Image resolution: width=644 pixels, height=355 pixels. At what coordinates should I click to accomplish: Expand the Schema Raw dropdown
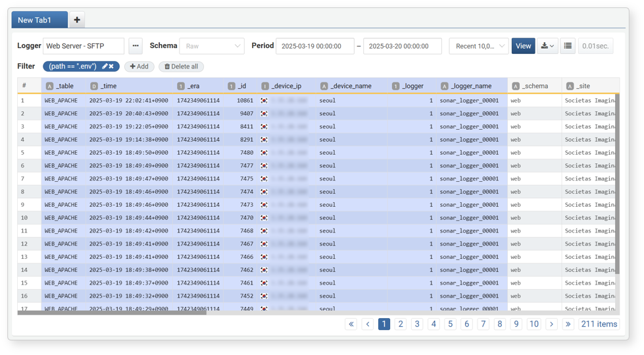tap(212, 46)
